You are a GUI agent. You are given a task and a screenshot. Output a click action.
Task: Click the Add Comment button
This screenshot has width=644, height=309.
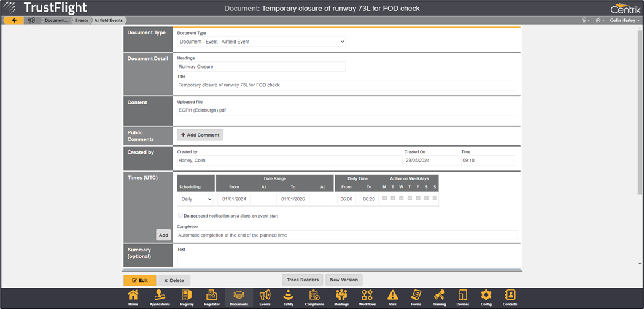tap(200, 135)
